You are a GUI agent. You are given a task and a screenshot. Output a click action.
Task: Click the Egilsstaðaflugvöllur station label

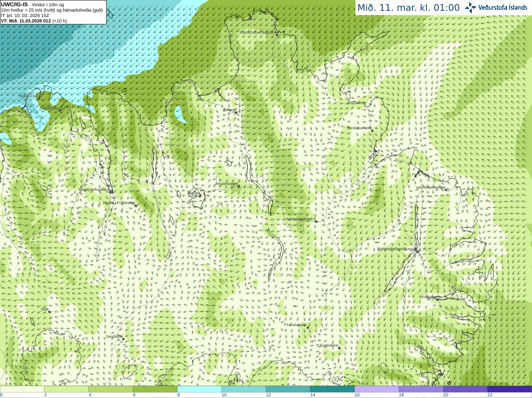pos(397,249)
